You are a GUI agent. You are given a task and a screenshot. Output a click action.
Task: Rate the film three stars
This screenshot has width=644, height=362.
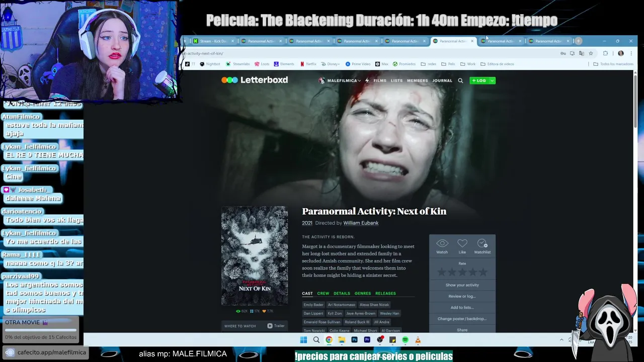coord(462,272)
